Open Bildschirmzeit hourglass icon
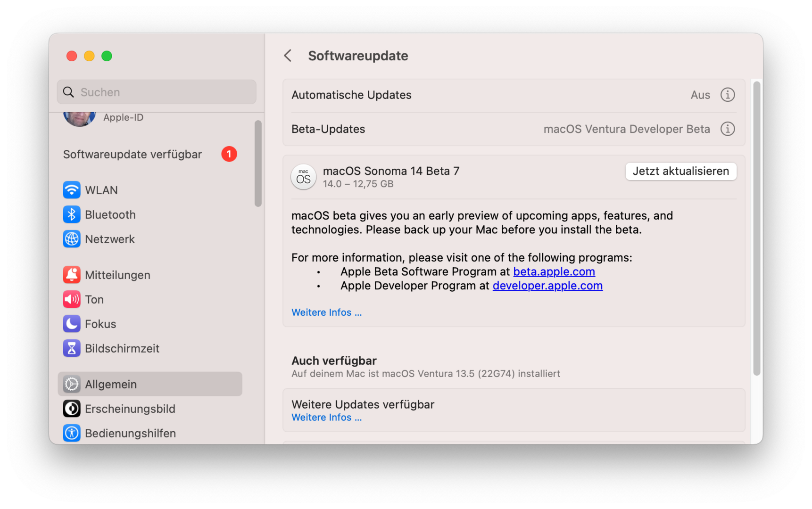 72,348
